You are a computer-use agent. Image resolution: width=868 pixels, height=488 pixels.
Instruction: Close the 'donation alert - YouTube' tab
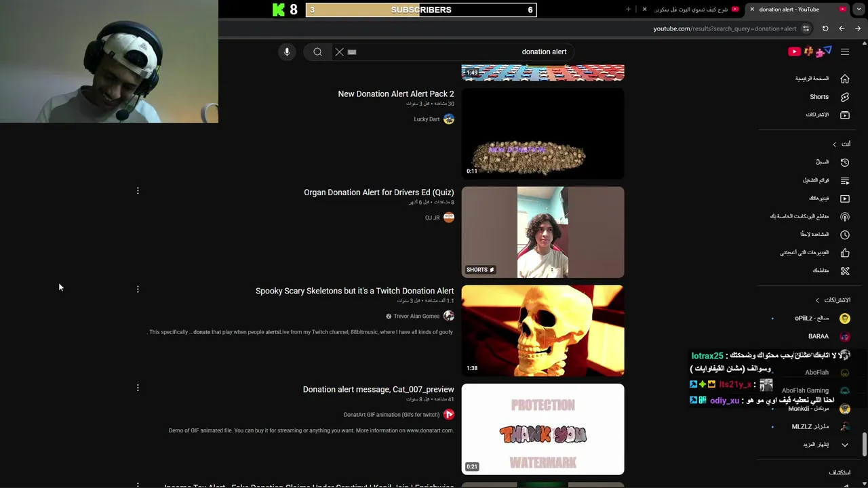pyautogui.click(x=751, y=9)
